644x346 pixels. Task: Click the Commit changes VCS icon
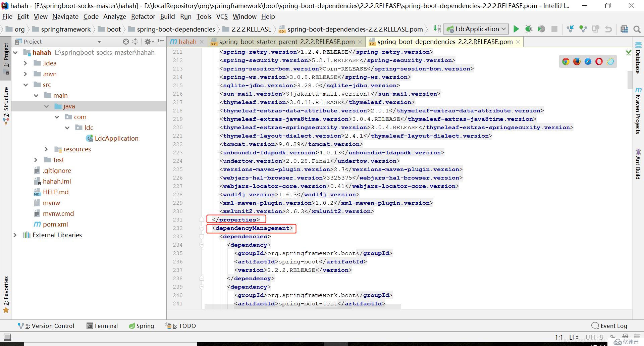583,29
